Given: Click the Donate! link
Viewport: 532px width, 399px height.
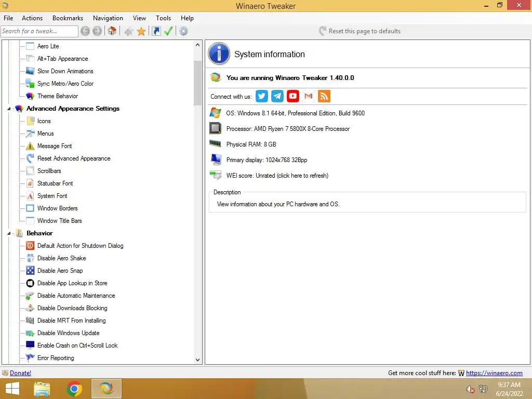Looking at the screenshot, I should (x=20, y=373).
